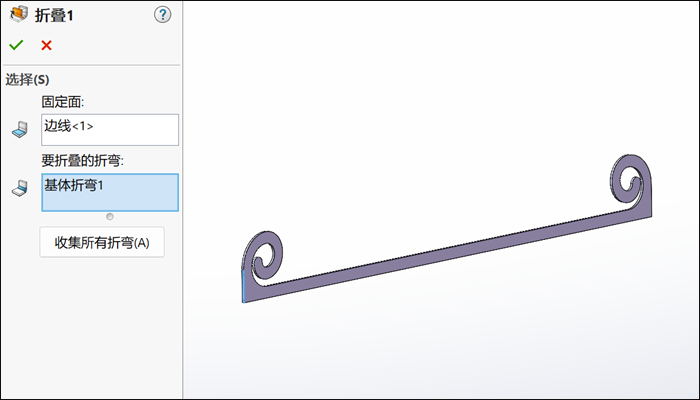Click the bends-to-fold selector icon
Image resolution: width=700 pixels, height=400 pixels.
pyautogui.click(x=20, y=188)
